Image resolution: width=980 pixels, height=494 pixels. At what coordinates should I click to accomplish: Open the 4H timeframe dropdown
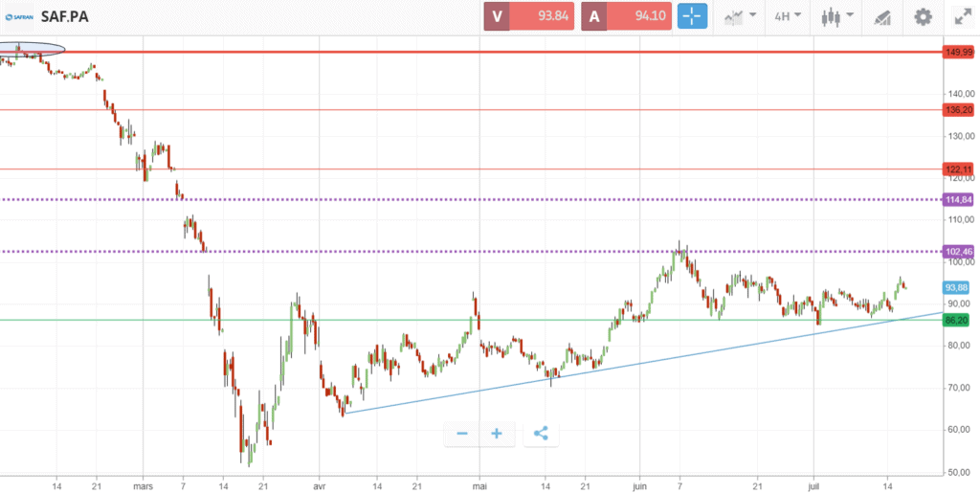pyautogui.click(x=788, y=17)
